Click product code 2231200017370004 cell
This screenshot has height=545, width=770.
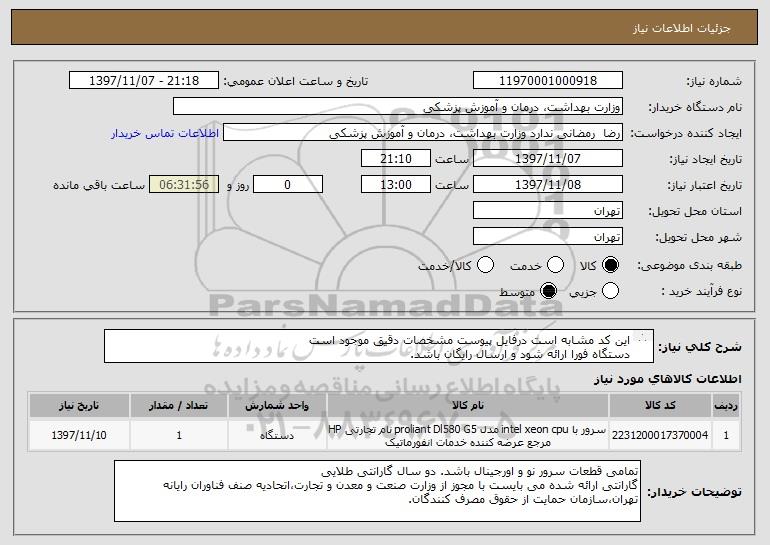[660, 435]
